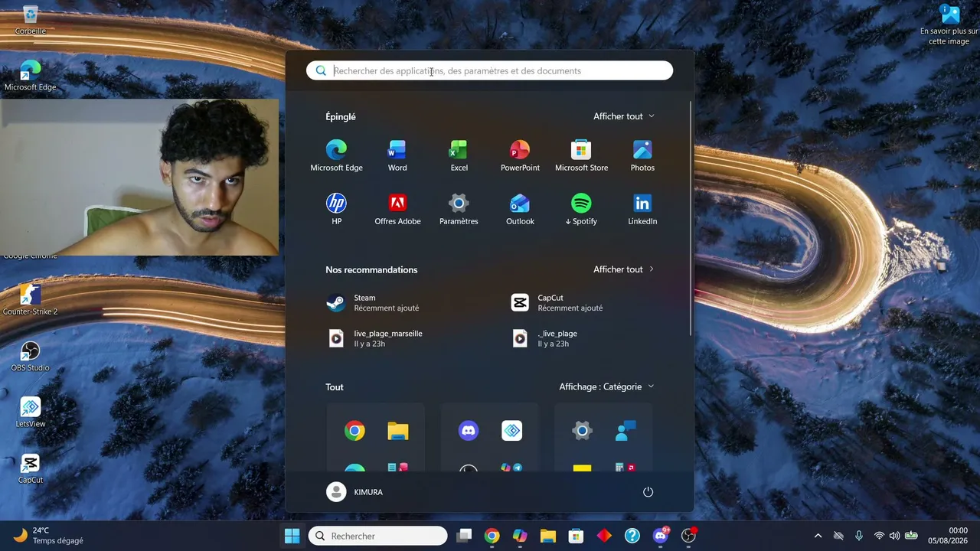Open Microsoft Store on the taskbar
This screenshot has width=980, height=551.
tap(576, 536)
